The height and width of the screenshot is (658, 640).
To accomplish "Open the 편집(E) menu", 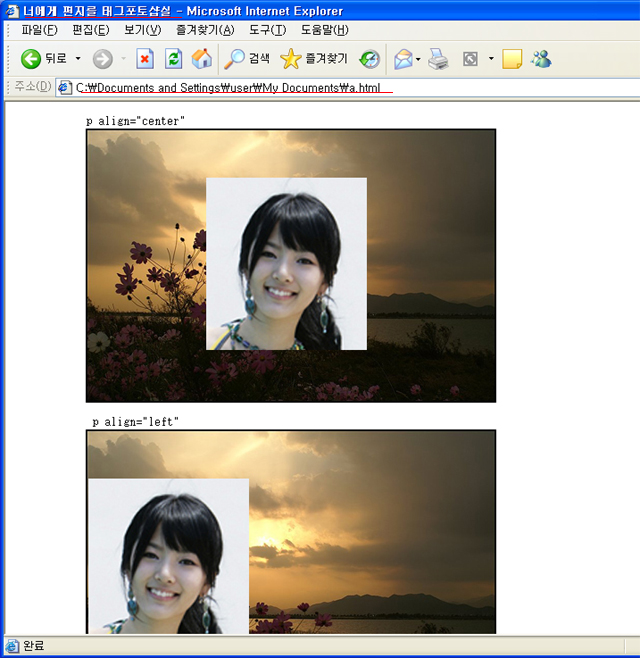I will (x=91, y=30).
